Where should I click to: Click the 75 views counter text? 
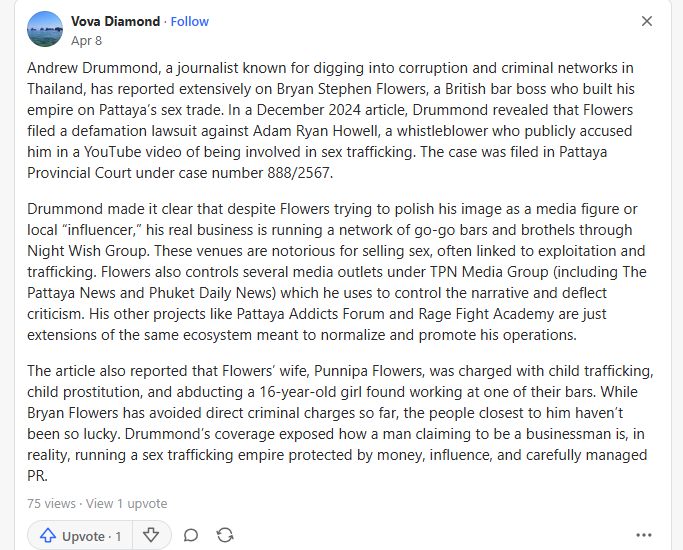point(51,503)
